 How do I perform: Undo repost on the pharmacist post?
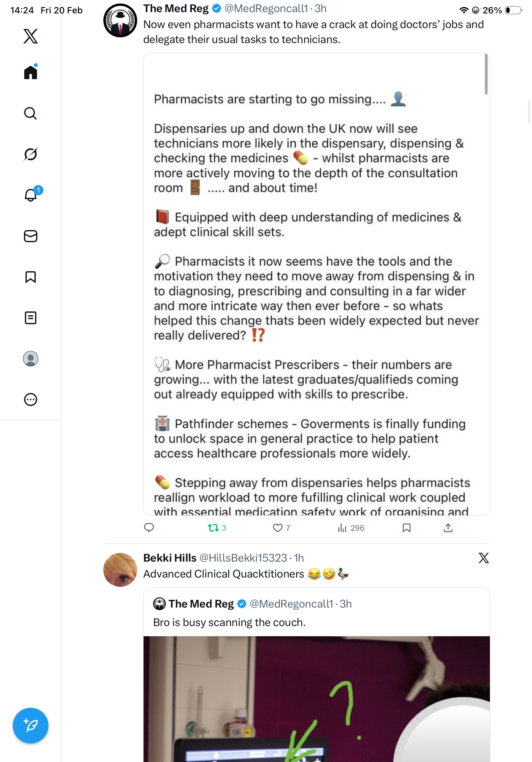coord(213,528)
